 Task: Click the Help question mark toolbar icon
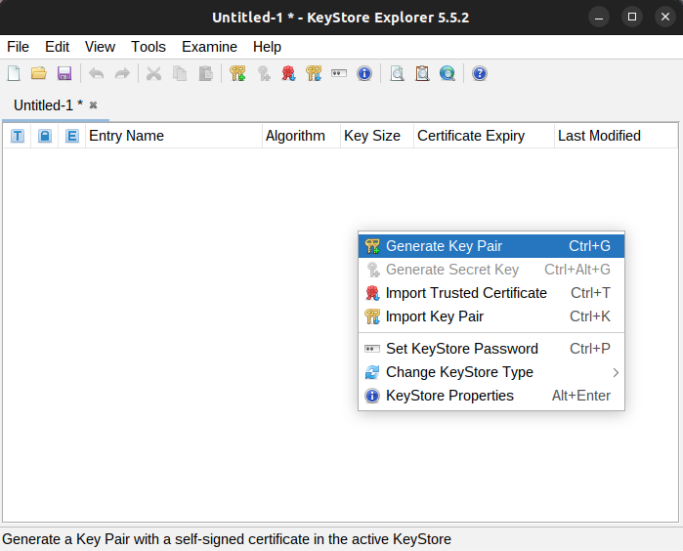coord(479,73)
